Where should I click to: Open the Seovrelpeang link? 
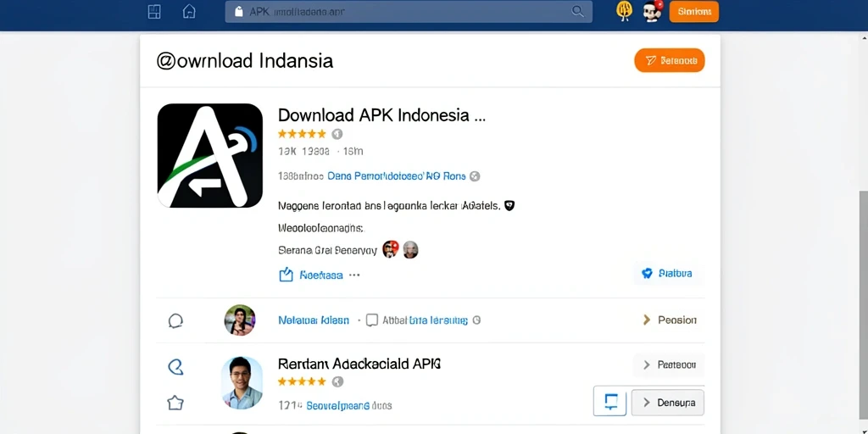point(337,406)
